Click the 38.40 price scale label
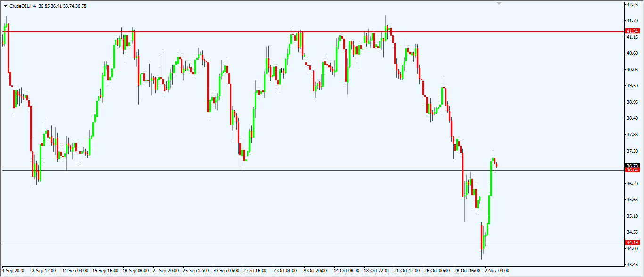The width and height of the screenshot is (644, 277). point(632,118)
